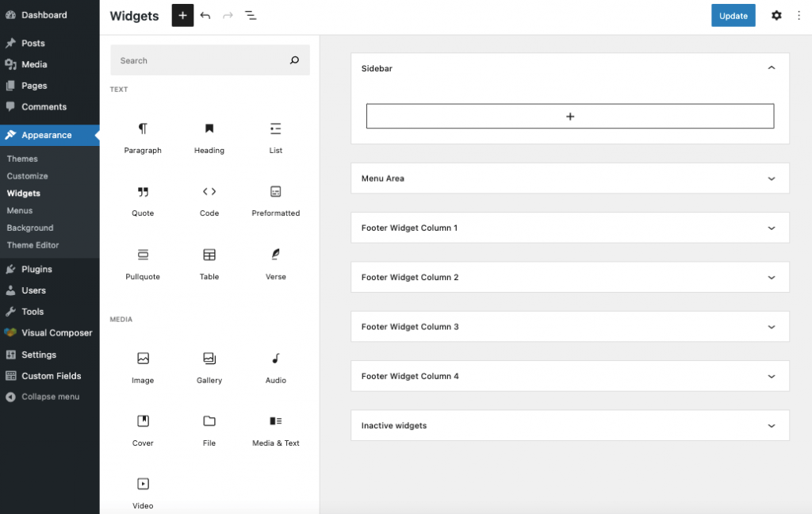Click the widget search field

[209, 60]
